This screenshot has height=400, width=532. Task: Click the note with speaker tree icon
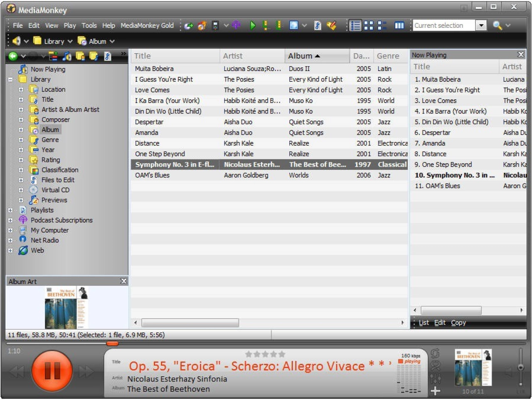[67, 56]
